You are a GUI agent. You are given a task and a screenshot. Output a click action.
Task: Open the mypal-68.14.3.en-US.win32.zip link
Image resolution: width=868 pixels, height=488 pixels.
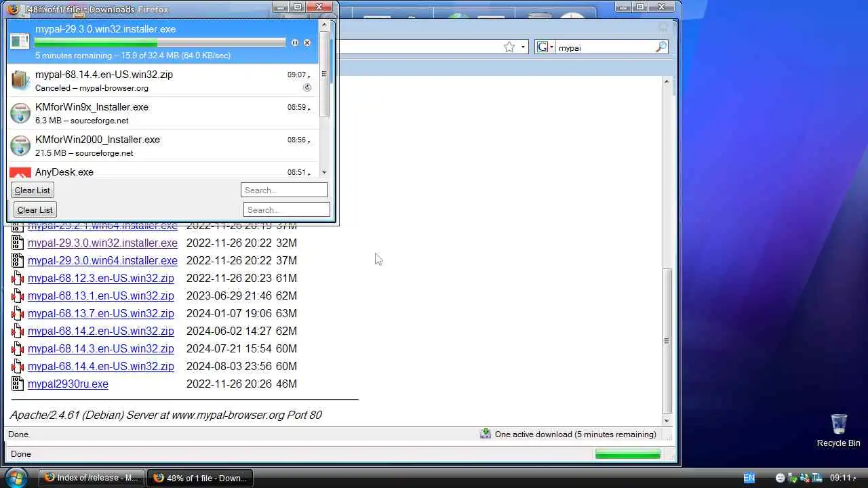101,348
